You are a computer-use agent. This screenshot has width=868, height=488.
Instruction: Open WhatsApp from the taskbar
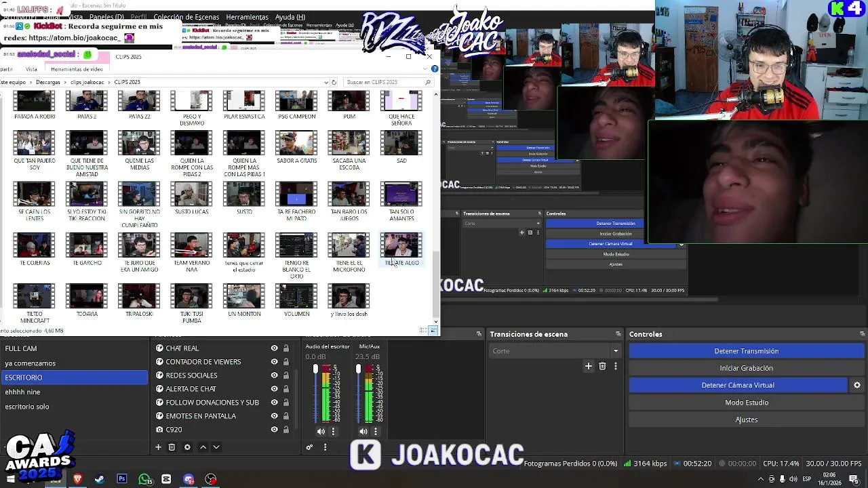point(144,479)
